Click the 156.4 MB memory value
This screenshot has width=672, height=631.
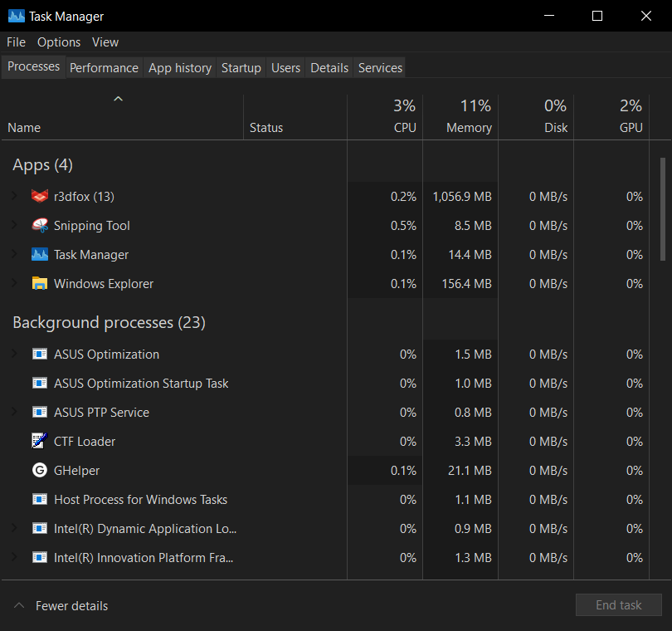click(x=467, y=284)
